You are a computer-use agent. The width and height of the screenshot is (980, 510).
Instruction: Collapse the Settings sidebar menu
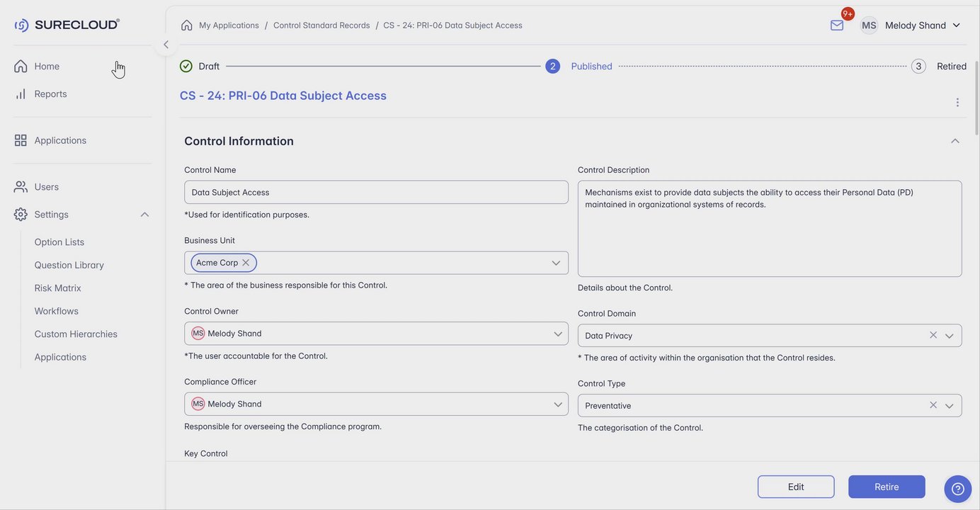(x=144, y=215)
